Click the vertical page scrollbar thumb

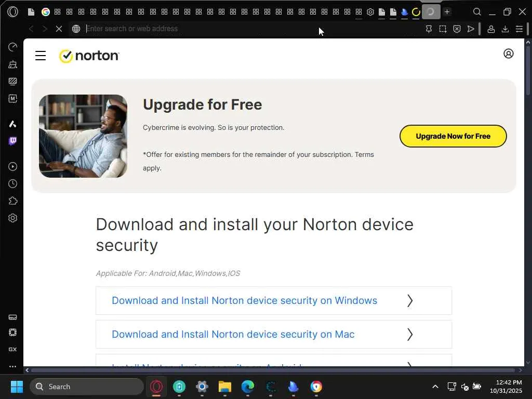(528, 71)
